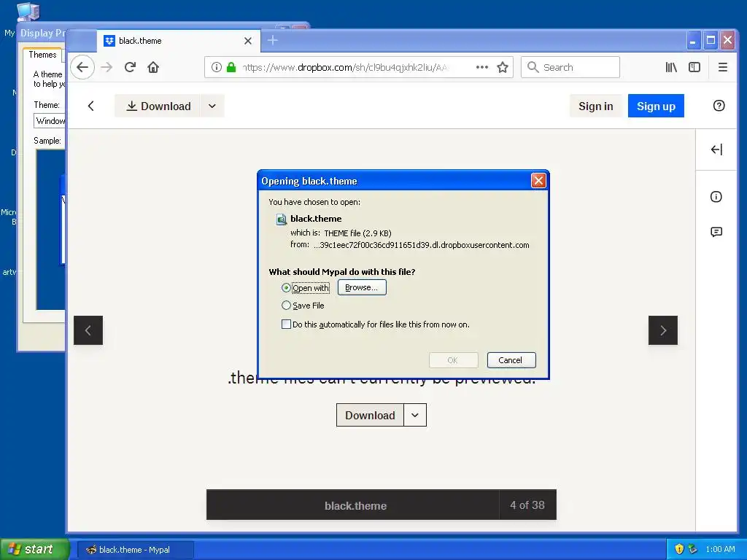Click black.theme label in bottom bar

355,506
